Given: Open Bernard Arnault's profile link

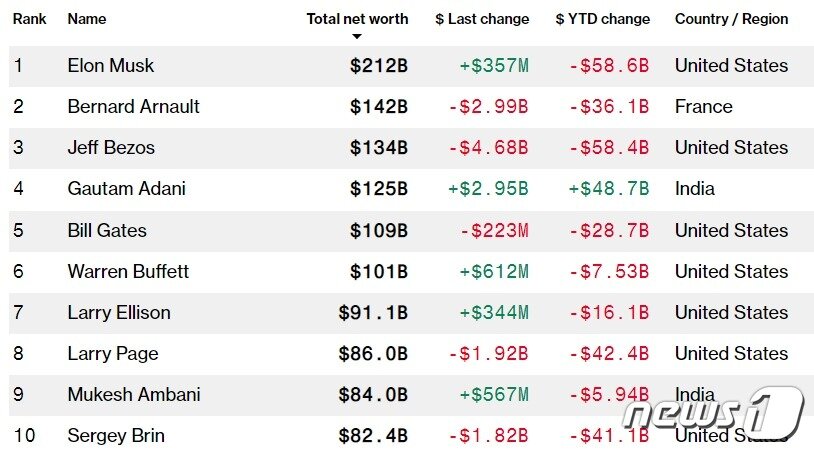Looking at the screenshot, I should 133,107.
